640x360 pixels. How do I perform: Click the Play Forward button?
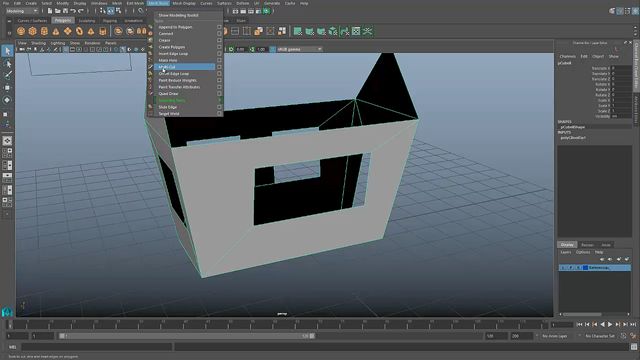(x=610, y=324)
